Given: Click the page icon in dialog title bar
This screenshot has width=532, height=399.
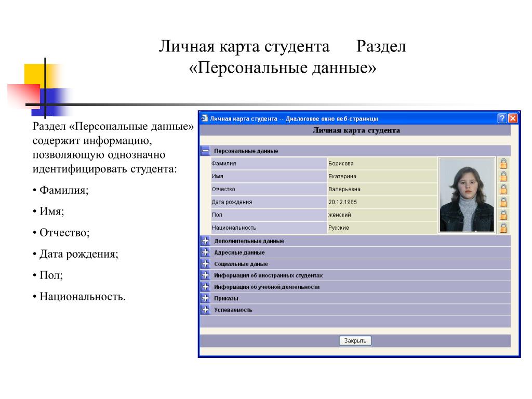Looking at the screenshot, I should [204, 118].
